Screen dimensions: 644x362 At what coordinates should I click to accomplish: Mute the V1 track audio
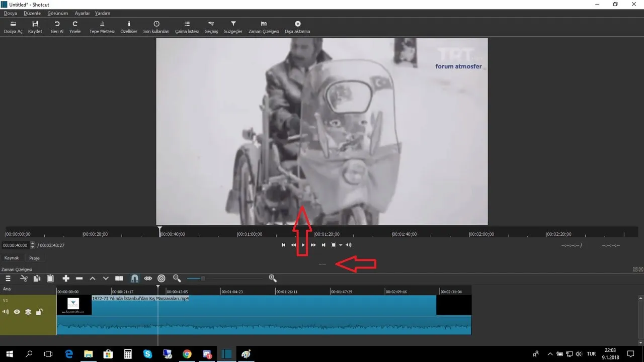(x=6, y=312)
